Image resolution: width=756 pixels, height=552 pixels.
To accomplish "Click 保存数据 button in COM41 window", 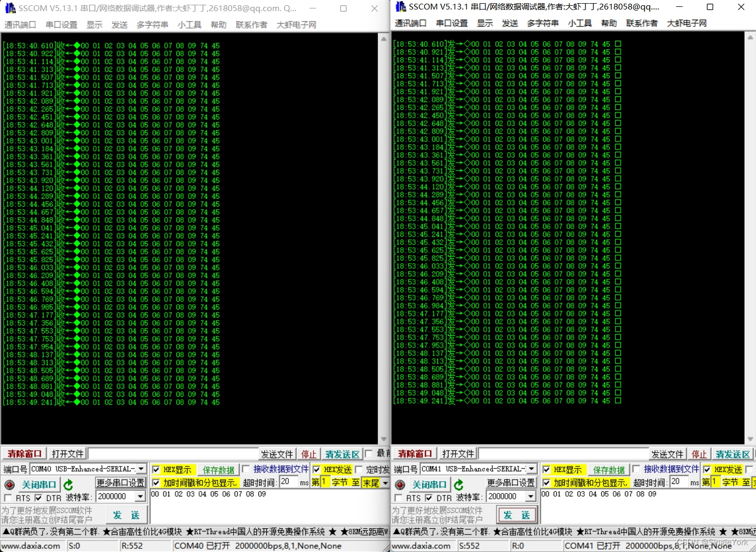I will pyautogui.click(x=609, y=470).
